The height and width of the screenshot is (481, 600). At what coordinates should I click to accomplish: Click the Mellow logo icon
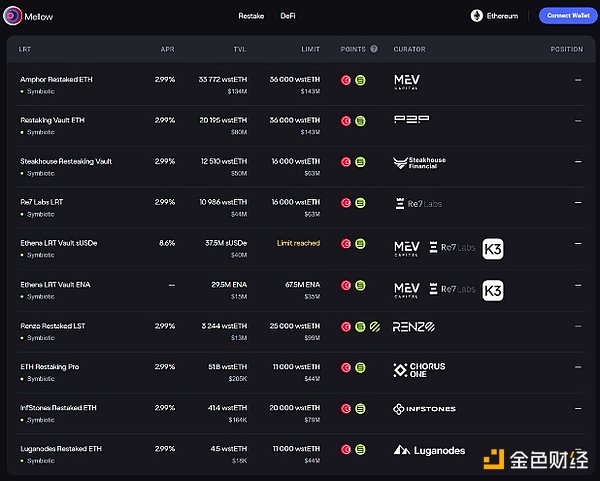click(x=15, y=16)
